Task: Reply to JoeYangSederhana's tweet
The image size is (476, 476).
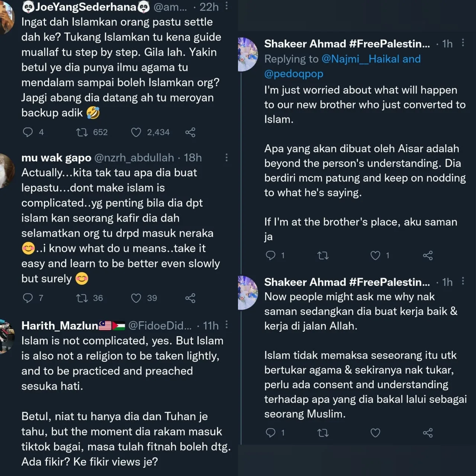Action: (28, 132)
